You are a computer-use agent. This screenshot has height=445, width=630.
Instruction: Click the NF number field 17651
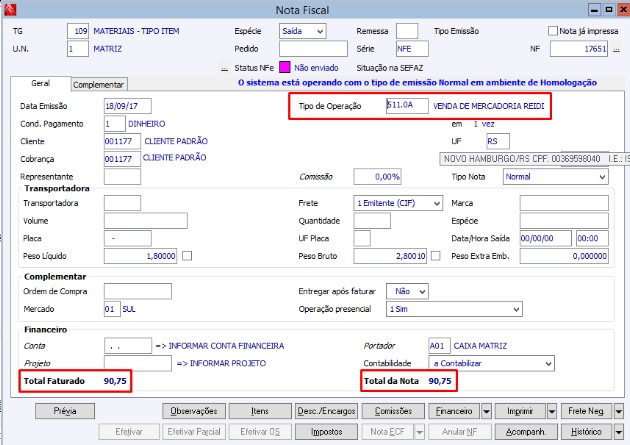(x=579, y=49)
